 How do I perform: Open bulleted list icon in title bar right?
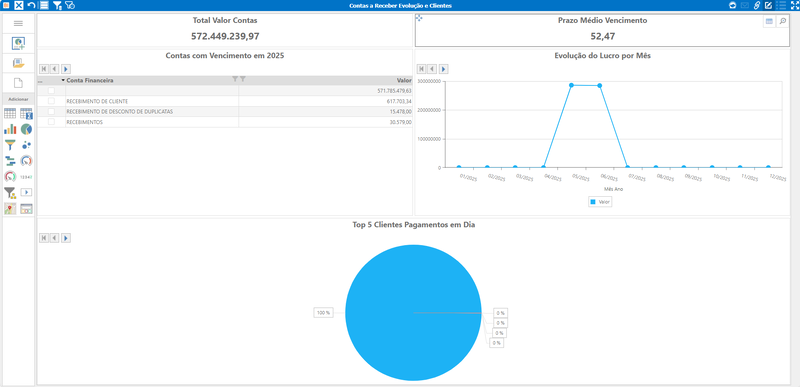[781, 5]
